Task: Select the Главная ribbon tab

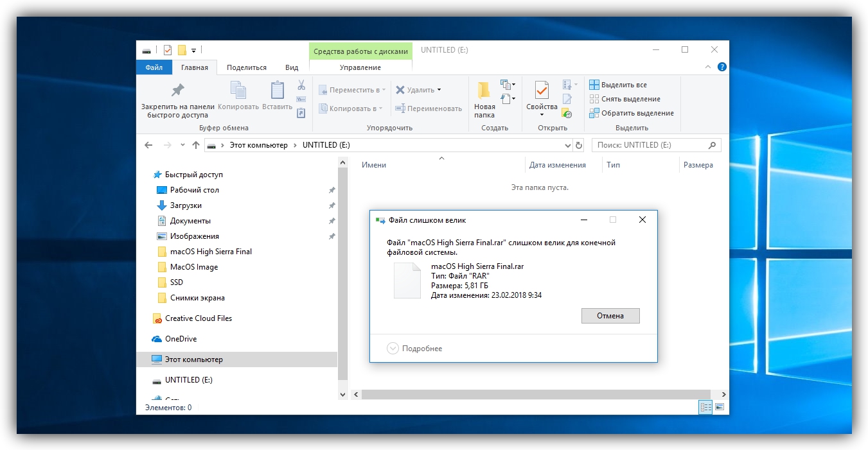Action: 195,67
